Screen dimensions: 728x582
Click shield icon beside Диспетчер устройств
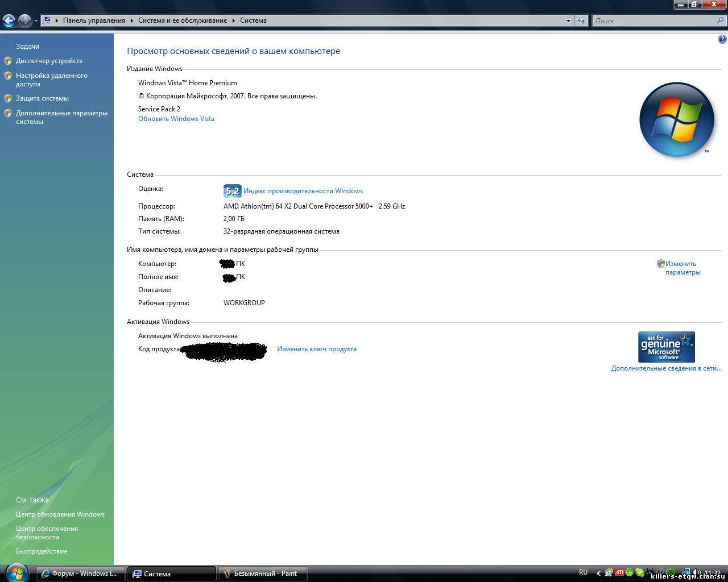click(x=8, y=61)
